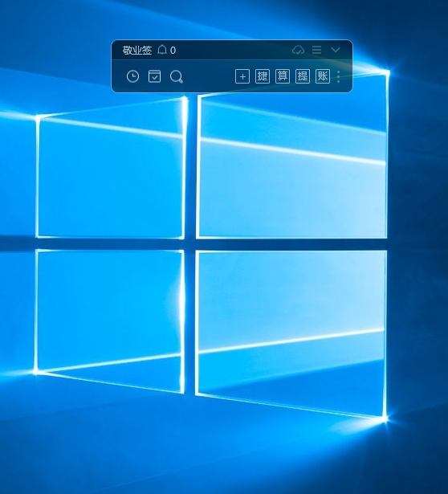Screen dimensions: 448x494
Task: Open the reminder bell notifications
Action: pos(162,50)
